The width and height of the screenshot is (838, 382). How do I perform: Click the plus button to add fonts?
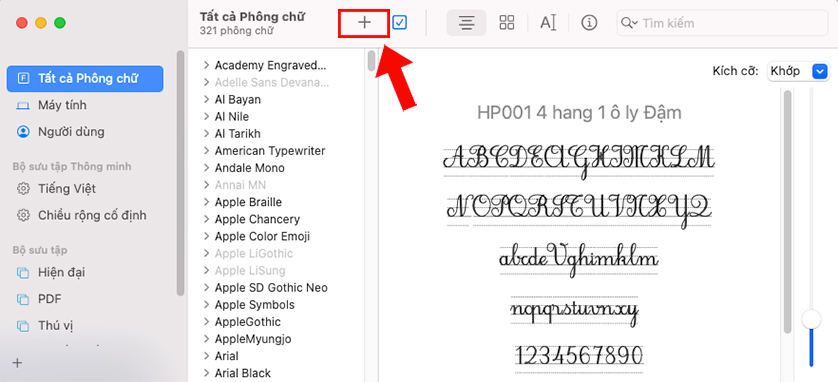click(x=364, y=22)
